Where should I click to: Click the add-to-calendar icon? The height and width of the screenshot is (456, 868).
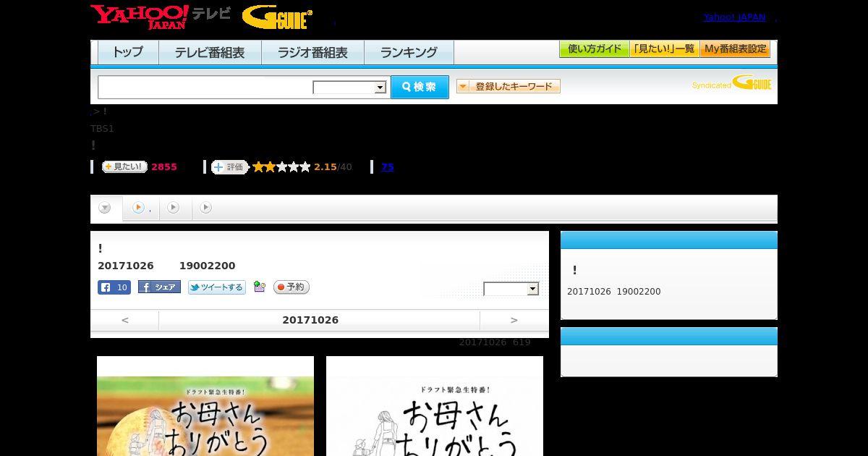coord(260,287)
